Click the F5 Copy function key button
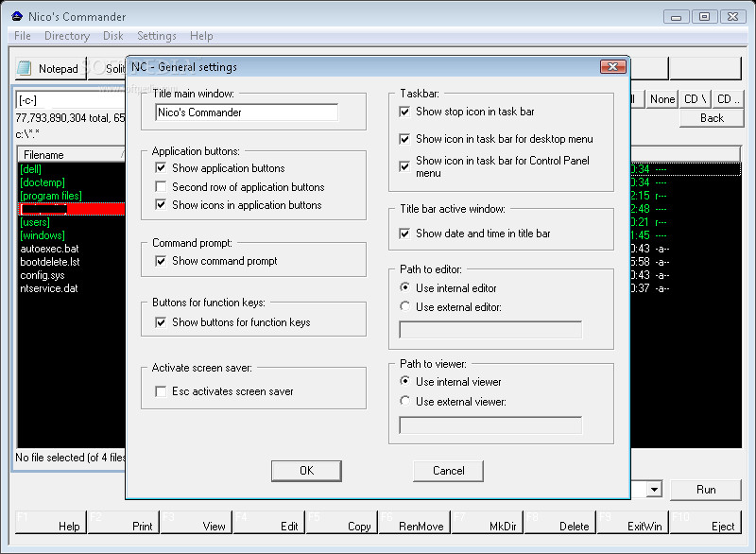Screen dimensions: 756x554 tap(342, 522)
